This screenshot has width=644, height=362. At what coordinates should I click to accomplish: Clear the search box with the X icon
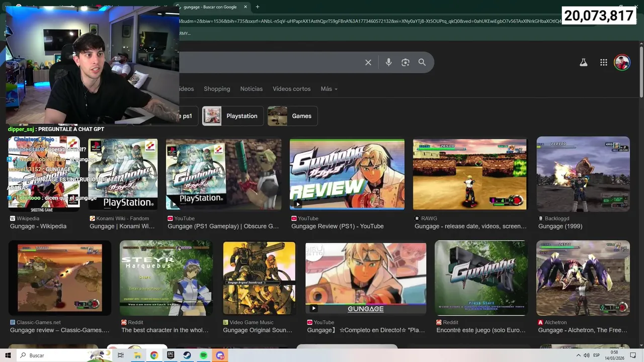[x=368, y=62]
